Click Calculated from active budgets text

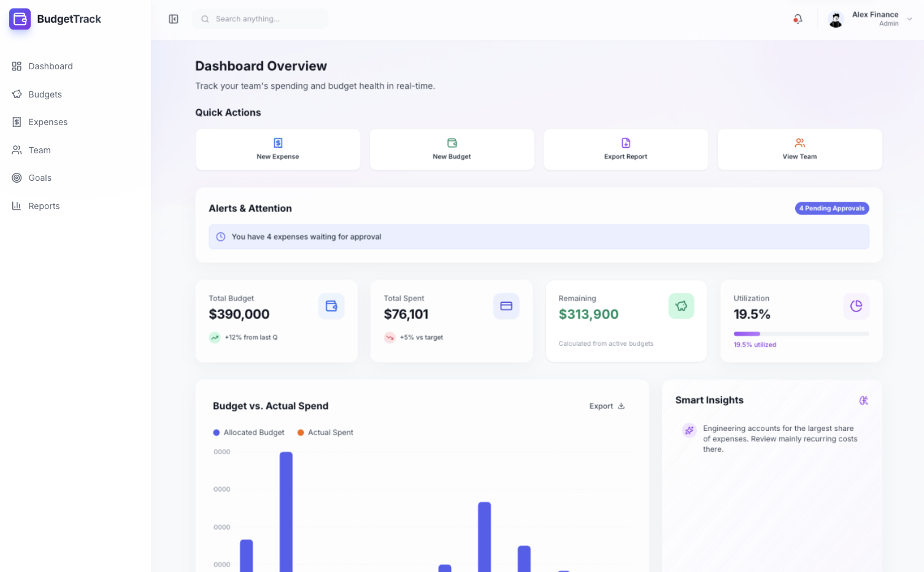pos(606,343)
